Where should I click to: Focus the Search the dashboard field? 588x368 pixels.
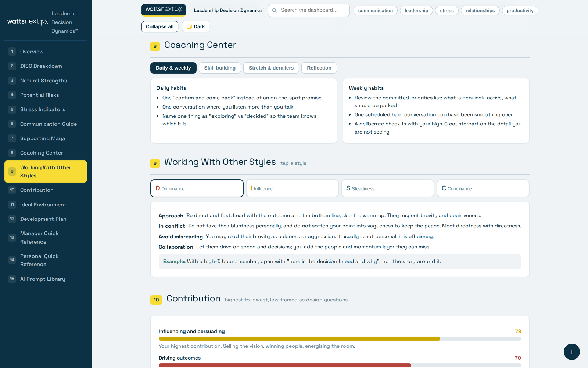pos(309,10)
